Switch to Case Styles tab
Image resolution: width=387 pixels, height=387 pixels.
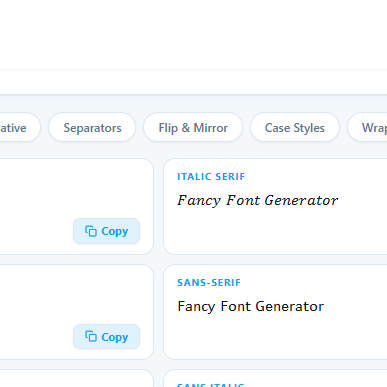click(x=295, y=128)
